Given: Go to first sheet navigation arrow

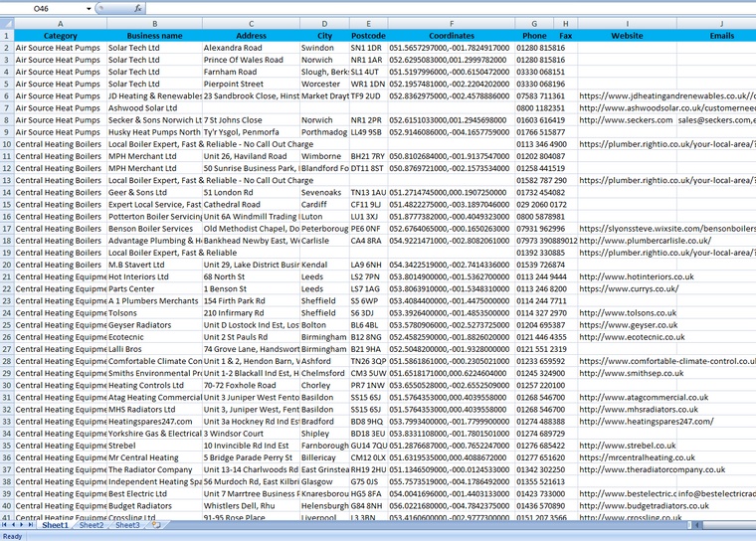Looking at the screenshot, I should [x=4, y=525].
